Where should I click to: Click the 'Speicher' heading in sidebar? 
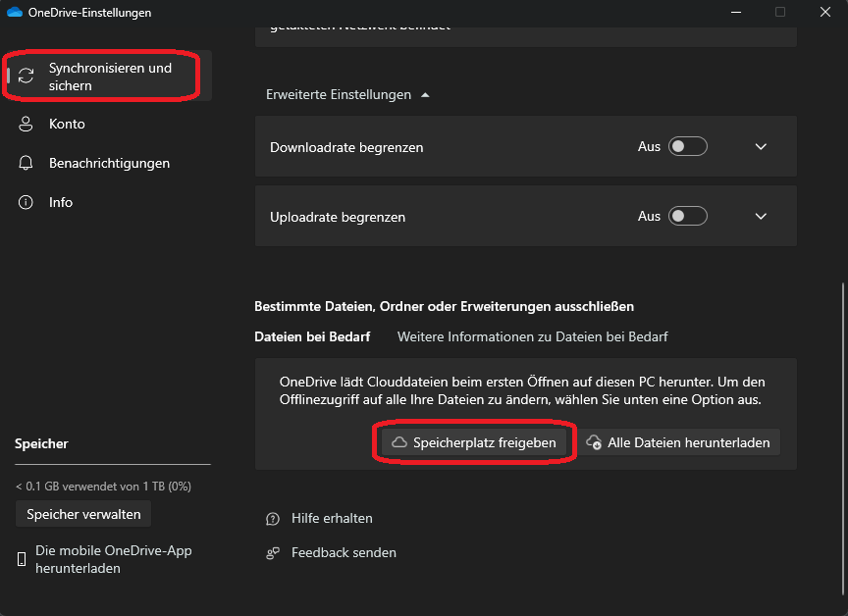[41, 443]
